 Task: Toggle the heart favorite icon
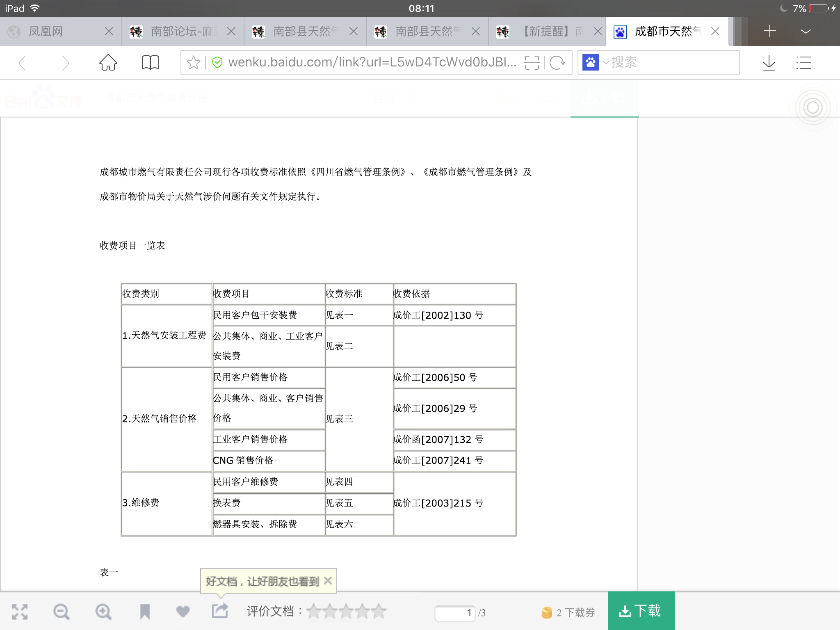click(183, 612)
